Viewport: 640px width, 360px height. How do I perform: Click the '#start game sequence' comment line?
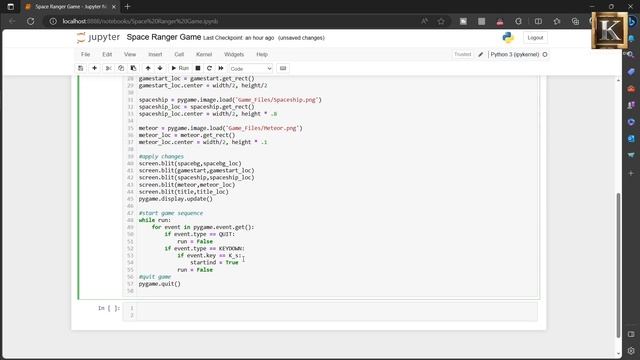[171, 213]
